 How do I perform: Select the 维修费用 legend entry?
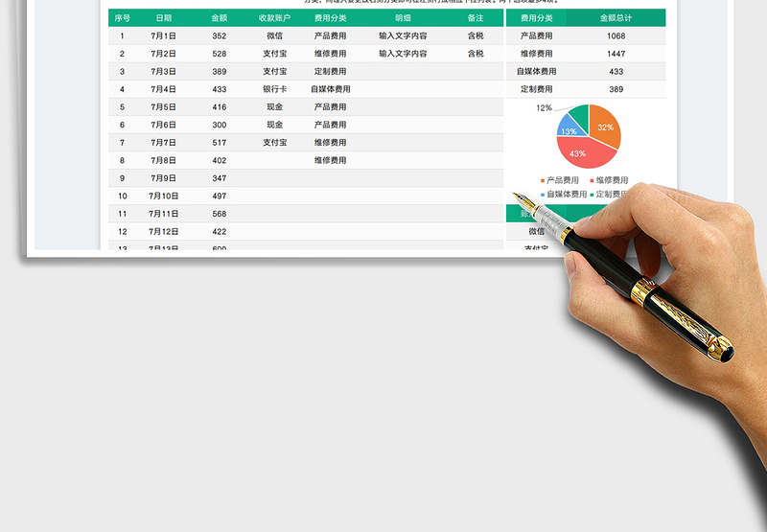tap(607, 180)
